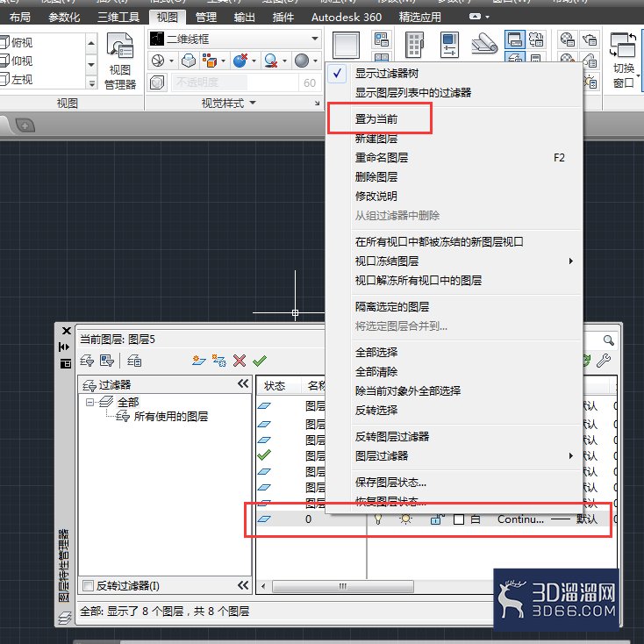Click the auto-hide arrows on layer palette
Screen dimensions: 644x644
click(64, 347)
